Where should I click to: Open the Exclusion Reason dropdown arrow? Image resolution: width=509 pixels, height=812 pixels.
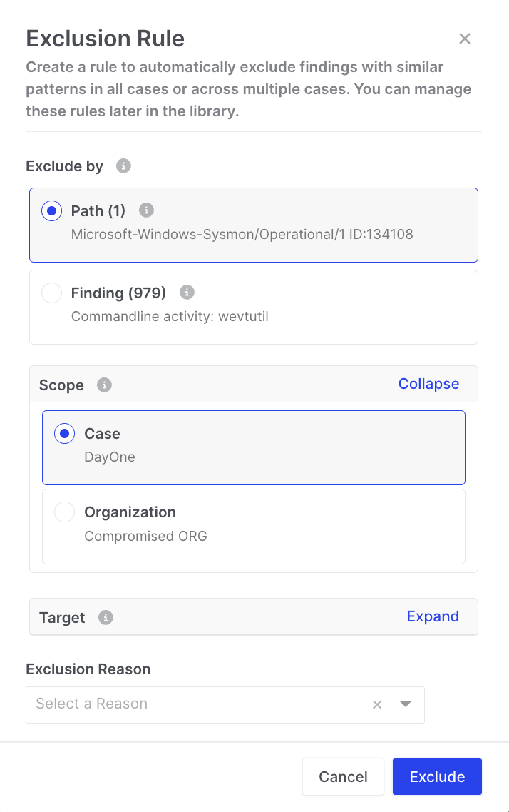click(x=406, y=704)
